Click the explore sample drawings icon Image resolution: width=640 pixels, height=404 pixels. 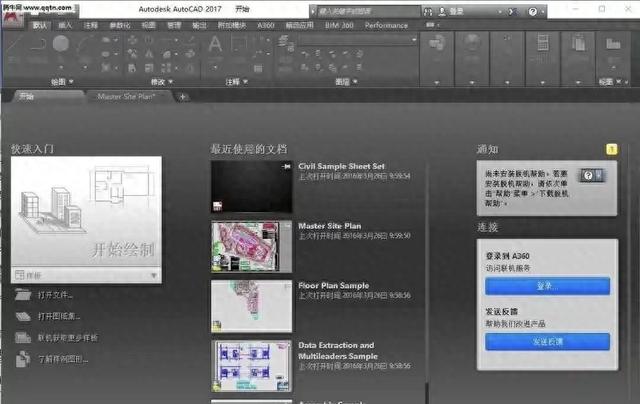(22, 359)
